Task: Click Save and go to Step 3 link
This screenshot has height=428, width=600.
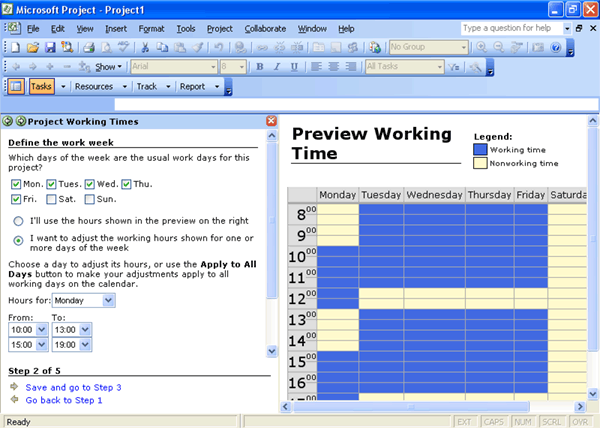Action: 73,387
